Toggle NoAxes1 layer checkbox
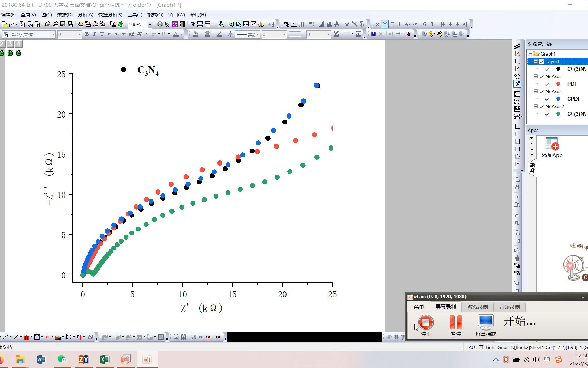The image size is (588, 368). pos(542,92)
